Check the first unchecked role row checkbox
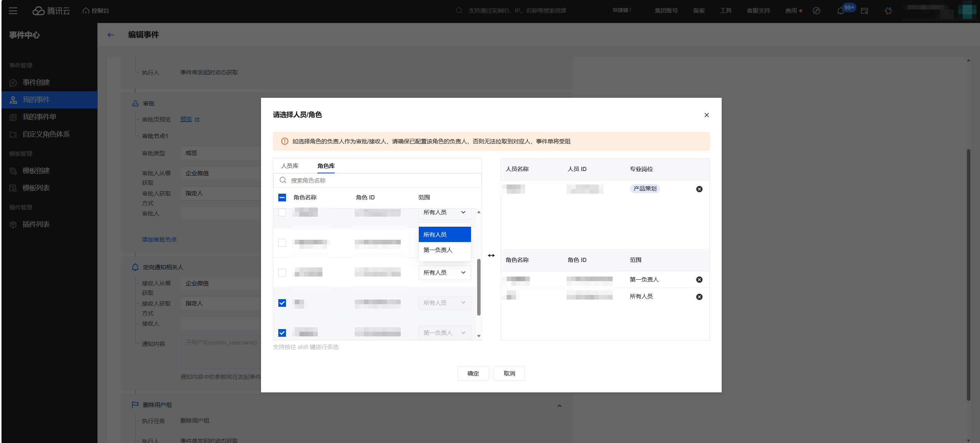The image size is (980, 443). pyautogui.click(x=282, y=212)
